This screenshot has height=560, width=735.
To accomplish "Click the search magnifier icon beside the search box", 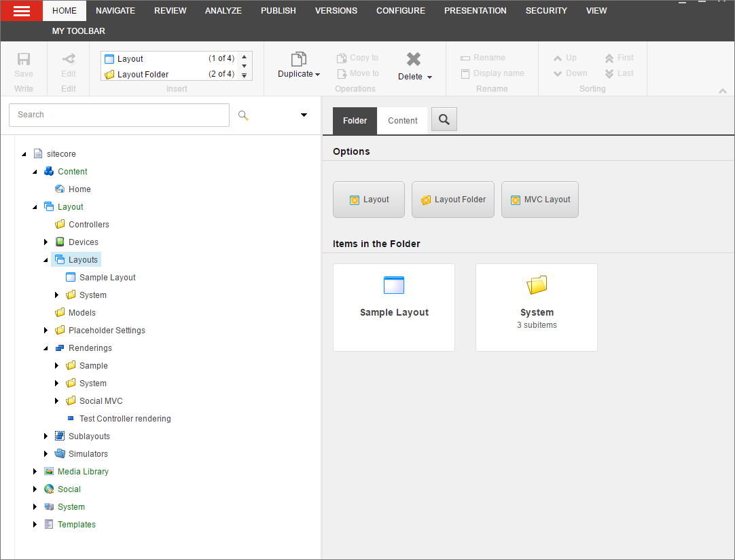I will click(243, 115).
